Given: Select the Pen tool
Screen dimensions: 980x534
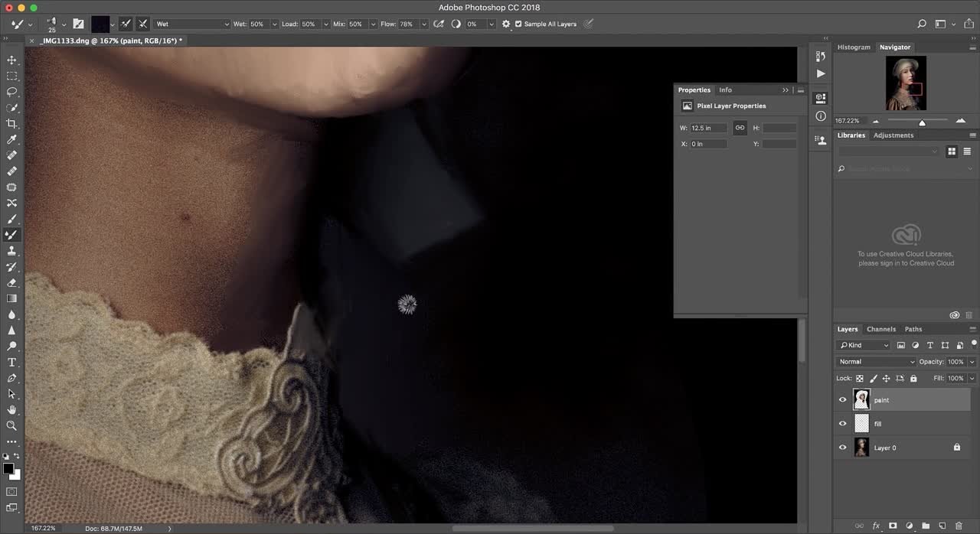Looking at the screenshot, I should coord(11,378).
